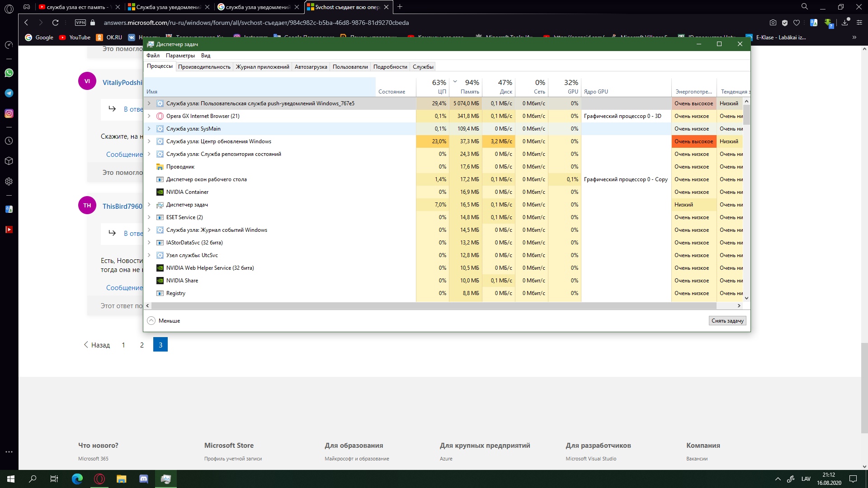
Task: Toggle the VPN badge in address bar
Action: [80, 23]
